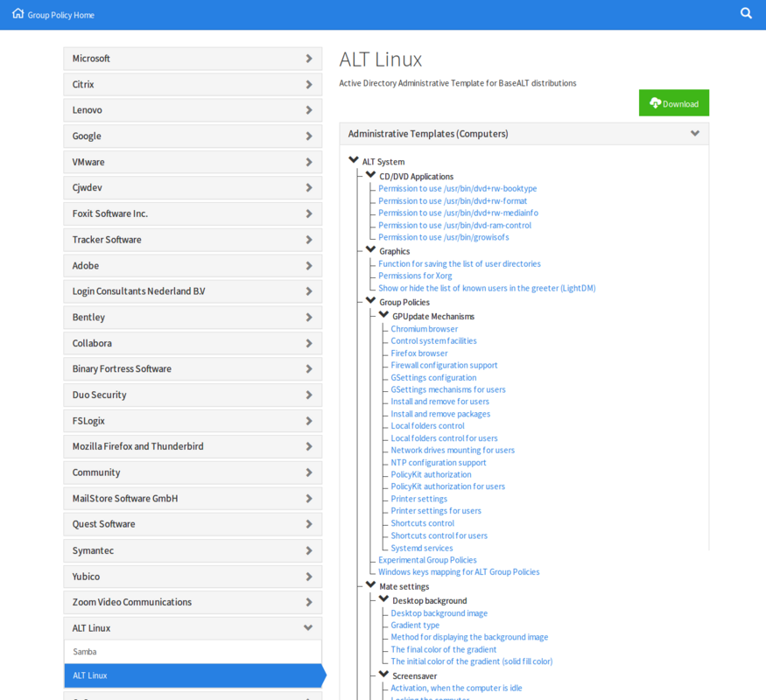Expand the VMware vendor arrow

coord(309,162)
